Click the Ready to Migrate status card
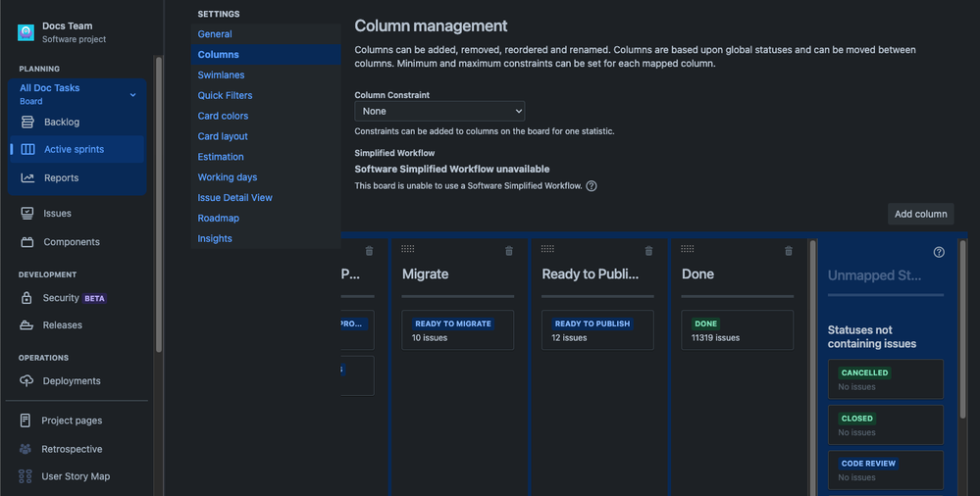Screen dimensions: 980x496 pyautogui.click(x=457, y=329)
